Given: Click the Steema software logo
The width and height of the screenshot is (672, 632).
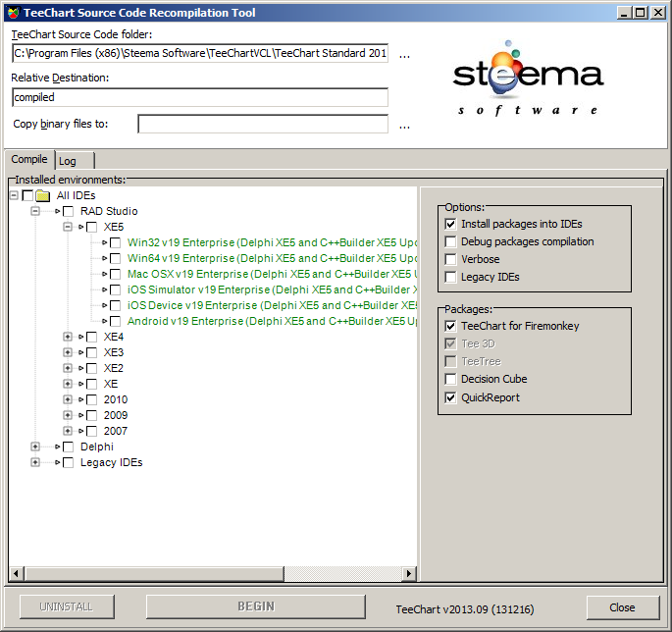Looking at the screenshot, I should pyautogui.click(x=528, y=78).
